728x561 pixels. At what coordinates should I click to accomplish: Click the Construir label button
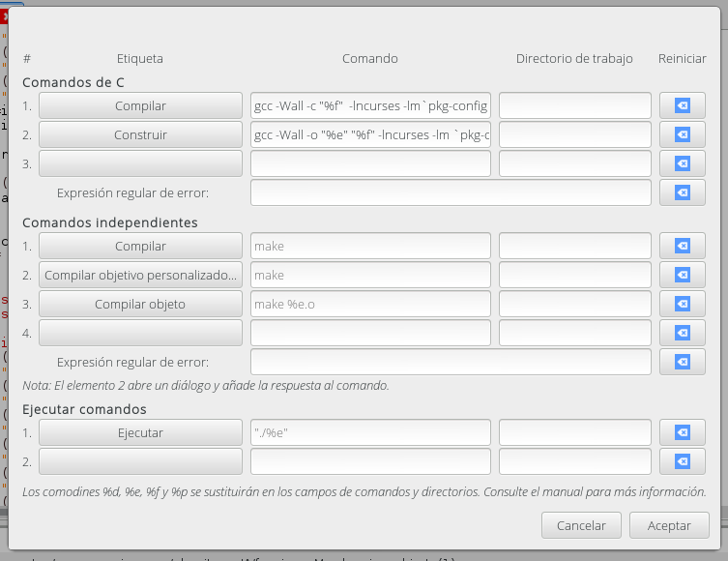140,134
